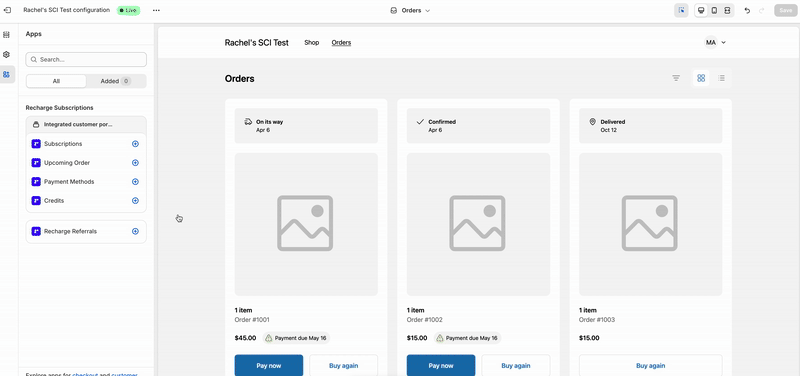Toggle the inspector selection tool
Viewport: 800px width, 376px height.
tap(681, 10)
